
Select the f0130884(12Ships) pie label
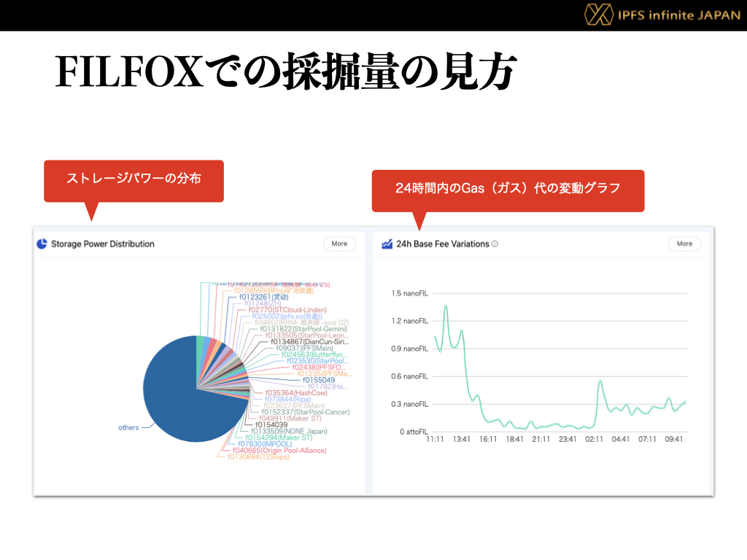258,456
